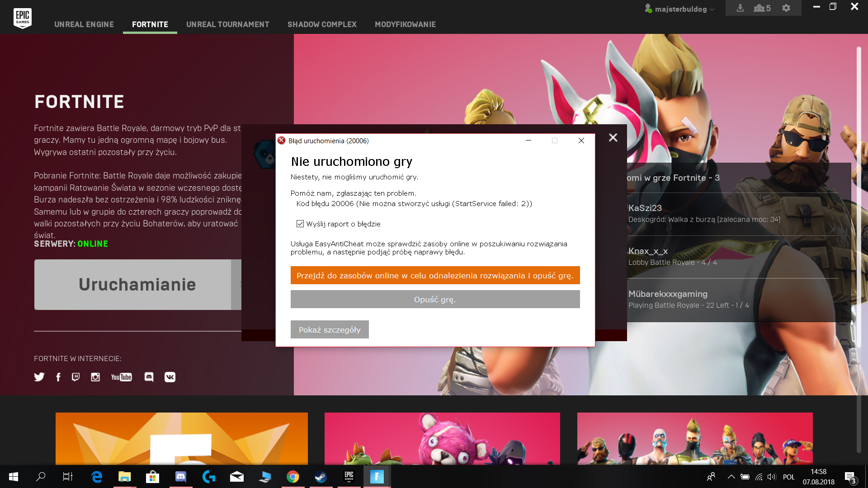Click the orange online resources button
This screenshot has width=868, height=488.
point(435,275)
